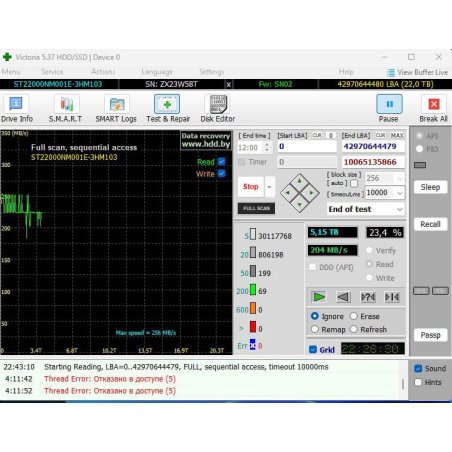Click the green play scan button

pyautogui.click(x=318, y=297)
